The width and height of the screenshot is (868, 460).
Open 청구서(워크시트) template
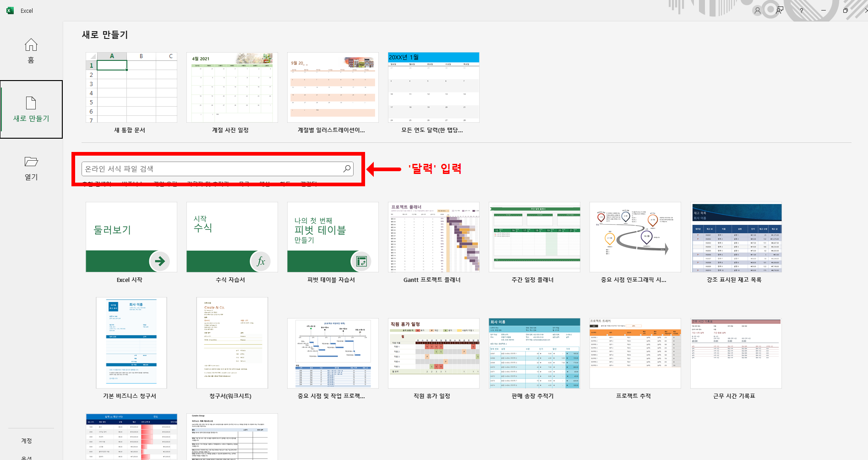click(232, 343)
